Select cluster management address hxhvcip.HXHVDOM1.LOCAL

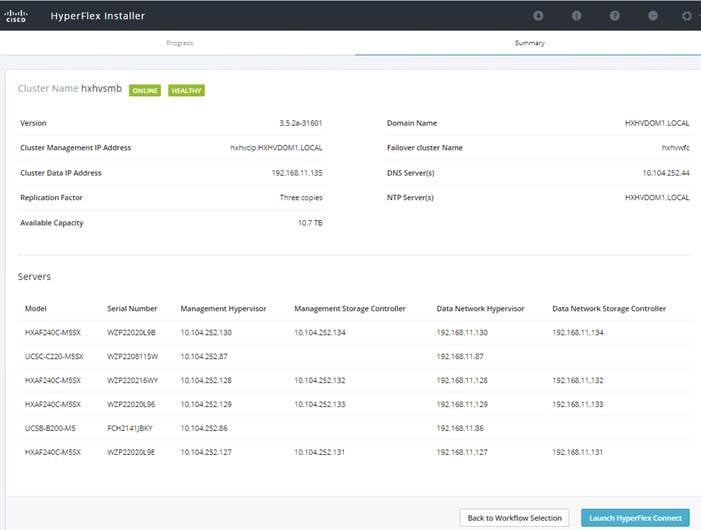point(276,147)
